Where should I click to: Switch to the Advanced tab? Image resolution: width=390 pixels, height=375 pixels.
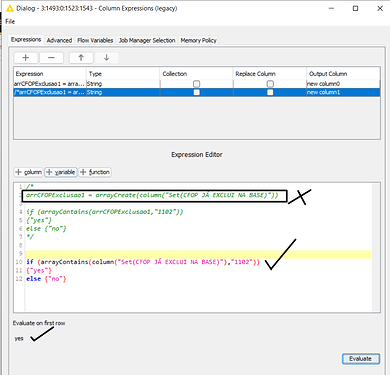pyautogui.click(x=59, y=40)
